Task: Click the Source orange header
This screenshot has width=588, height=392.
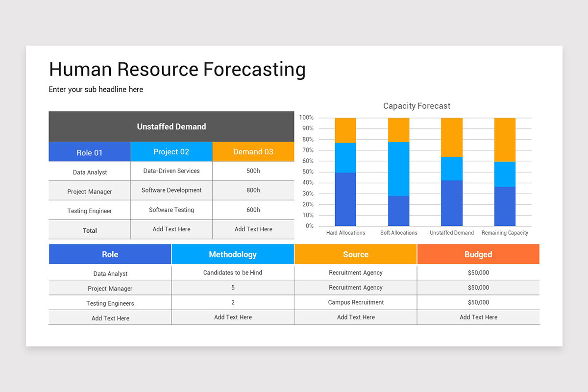Action: 355,254
